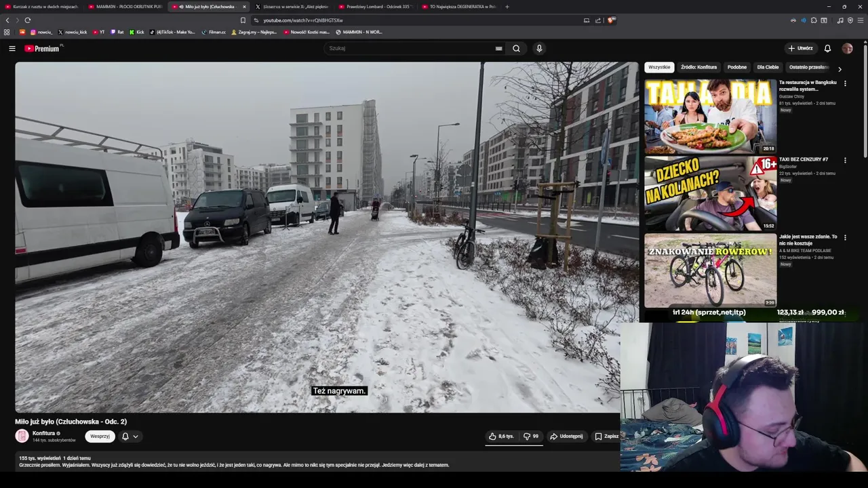868x488 pixels.
Task: Go to the YouTube Premium home logo
Action: click(x=43, y=48)
